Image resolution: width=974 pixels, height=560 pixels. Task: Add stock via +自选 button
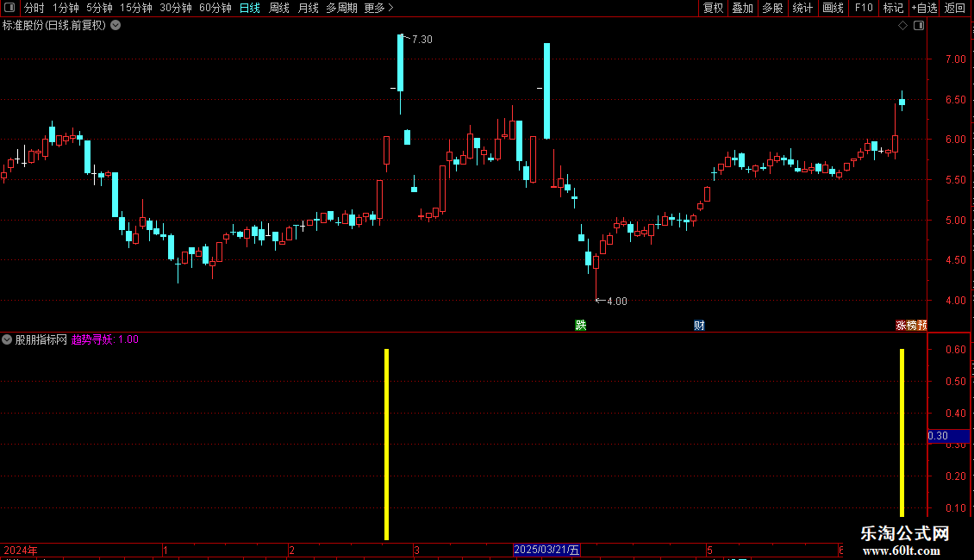click(x=924, y=8)
